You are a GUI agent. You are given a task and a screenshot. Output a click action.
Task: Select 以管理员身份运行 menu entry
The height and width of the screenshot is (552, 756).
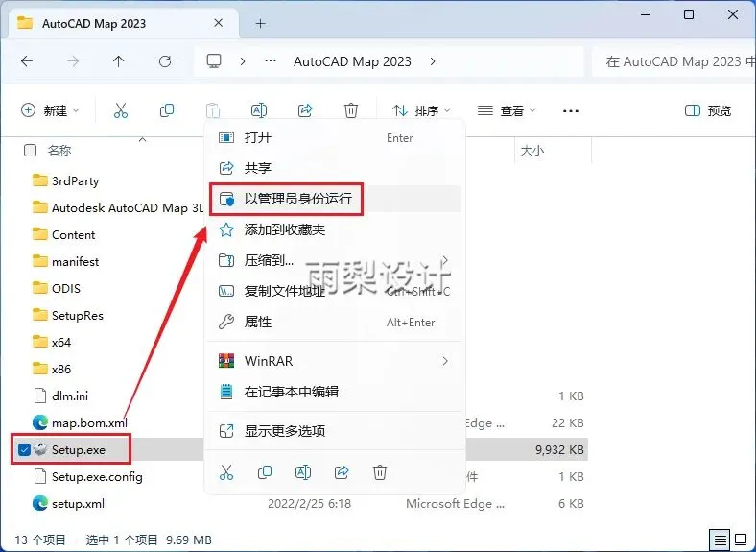[x=334, y=199]
